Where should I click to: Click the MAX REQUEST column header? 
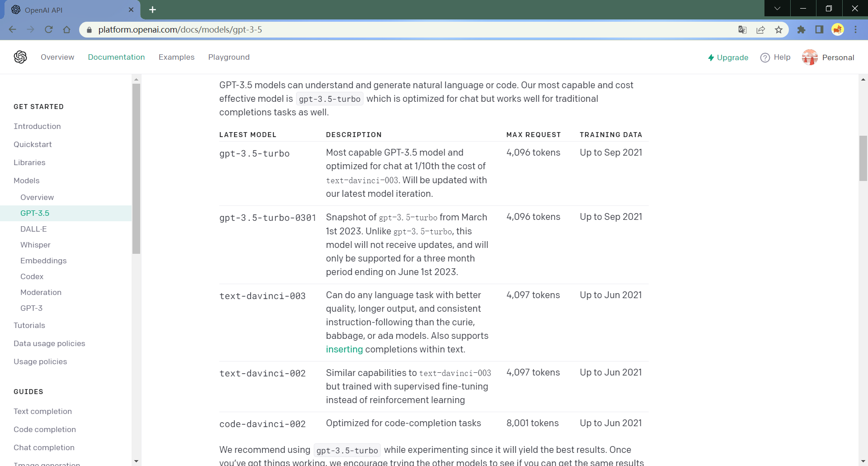[533, 135]
